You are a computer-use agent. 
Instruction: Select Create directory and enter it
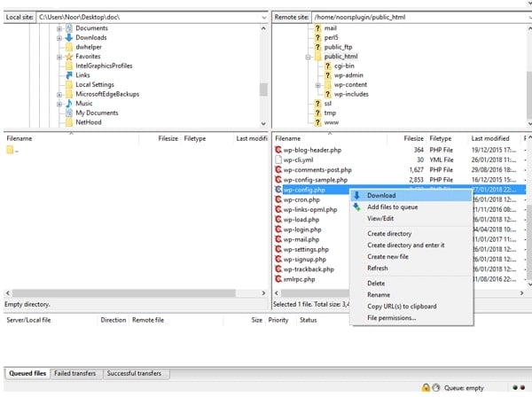coord(411,245)
